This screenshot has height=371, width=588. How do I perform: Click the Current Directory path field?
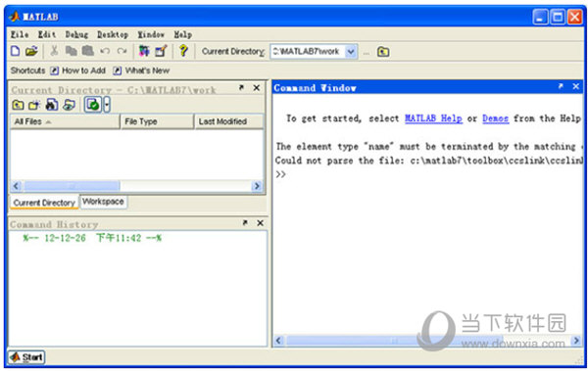308,52
